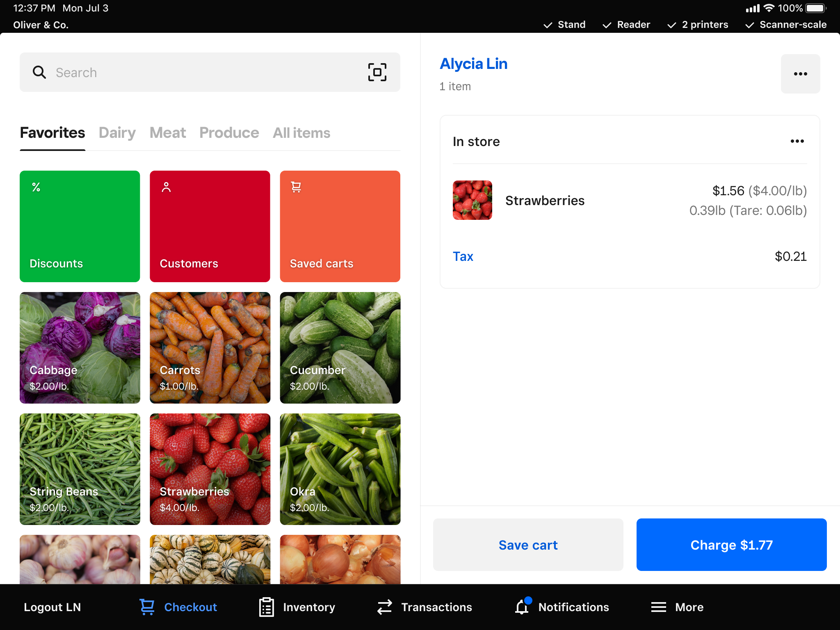Open Inventory from the bottom navigation
This screenshot has width=840, height=630.
point(297,607)
